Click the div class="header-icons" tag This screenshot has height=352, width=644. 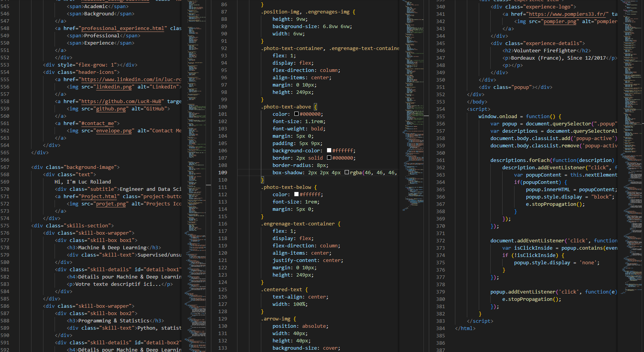81,72
